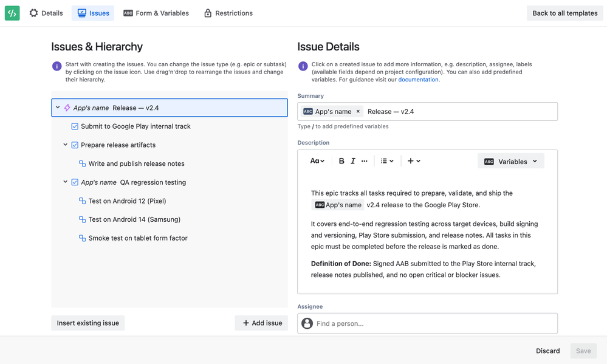Remove App's name variable from Summary
607x364 pixels.
tap(358, 112)
